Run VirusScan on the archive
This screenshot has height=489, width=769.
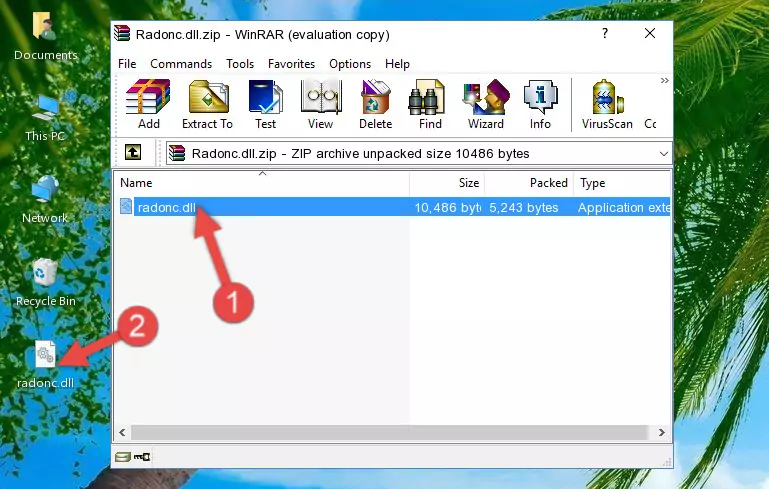click(607, 104)
